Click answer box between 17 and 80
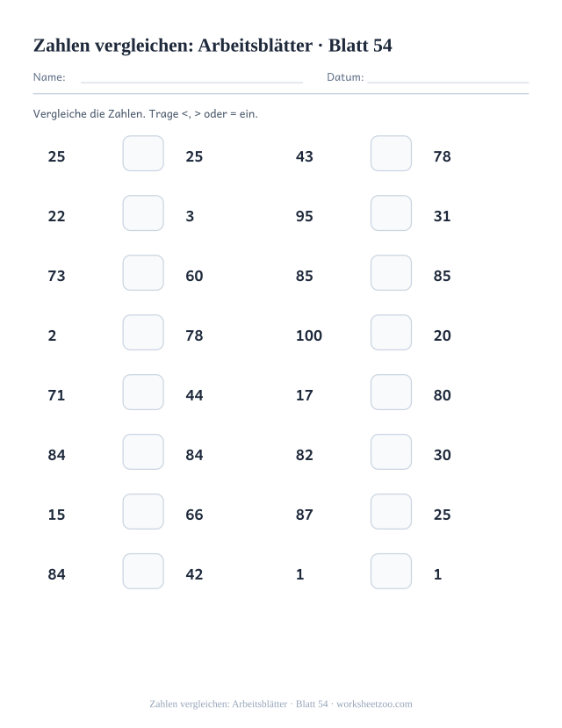Screen dimensions: 562x728 pos(391,393)
